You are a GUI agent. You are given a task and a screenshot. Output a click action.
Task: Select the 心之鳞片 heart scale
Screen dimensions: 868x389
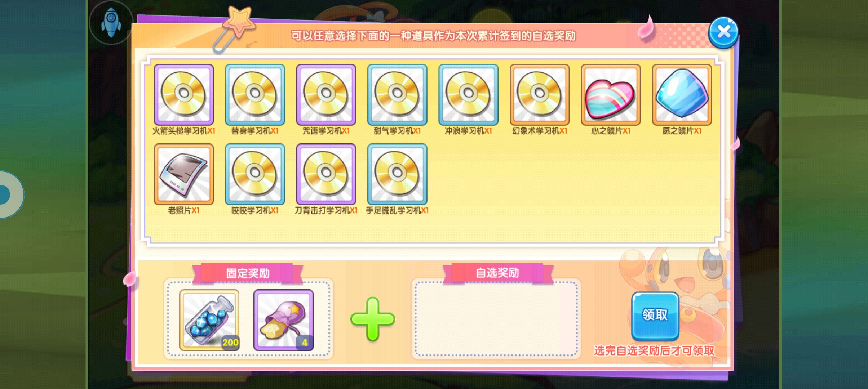click(611, 95)
